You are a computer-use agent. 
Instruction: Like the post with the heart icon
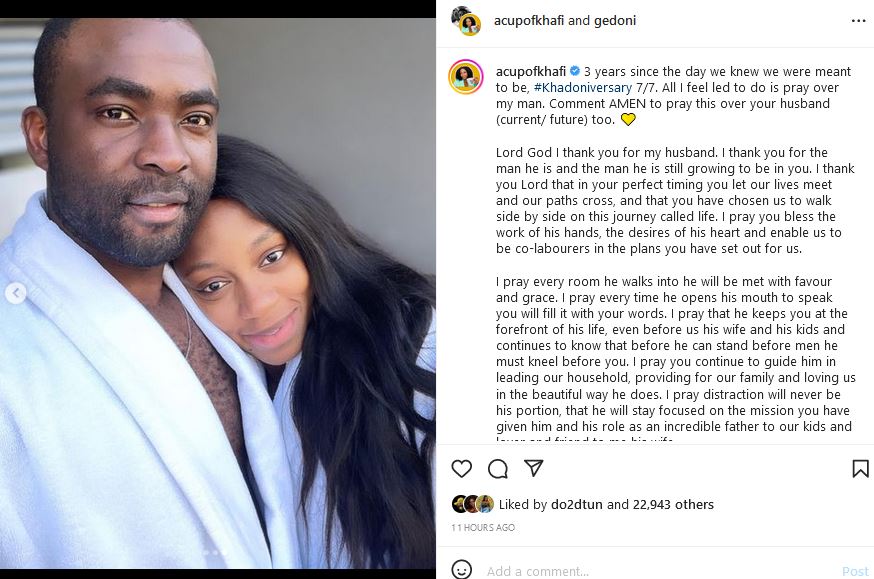[462, 469]
